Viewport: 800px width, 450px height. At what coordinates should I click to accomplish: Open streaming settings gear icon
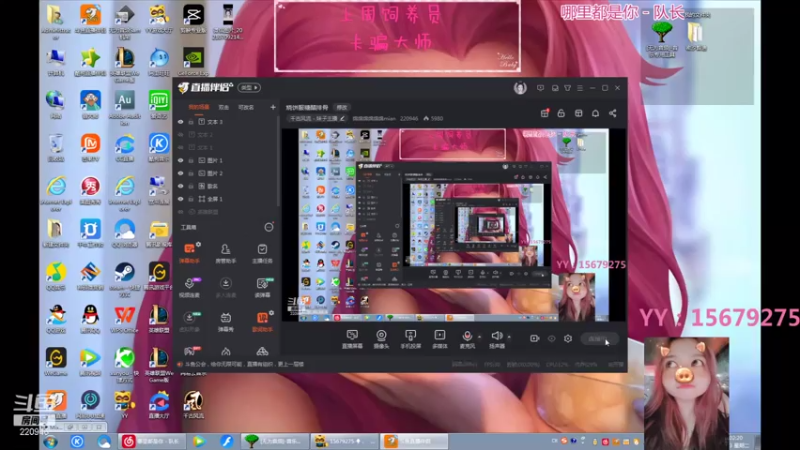[568, 338]
